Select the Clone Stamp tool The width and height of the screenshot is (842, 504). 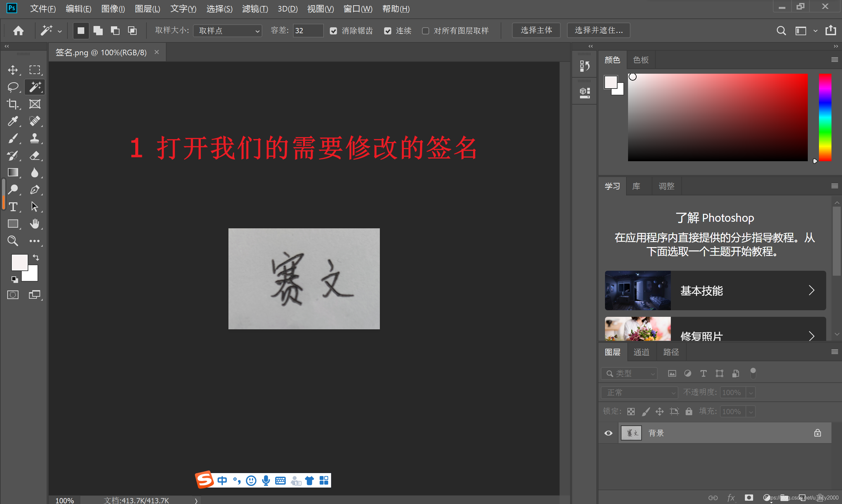(34, 138)
